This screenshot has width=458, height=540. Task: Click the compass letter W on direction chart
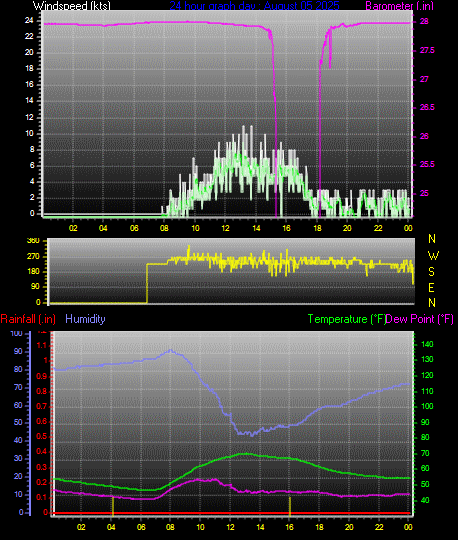pos(433,256)
